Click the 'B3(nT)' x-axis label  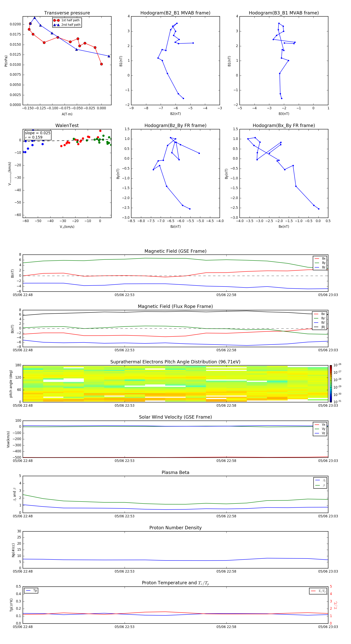[284, 114]
